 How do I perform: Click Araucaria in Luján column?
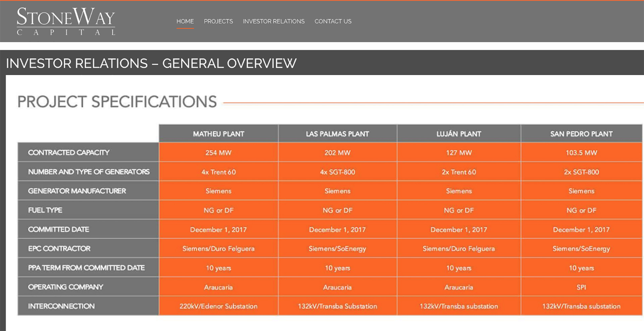(x=459, y=287)
